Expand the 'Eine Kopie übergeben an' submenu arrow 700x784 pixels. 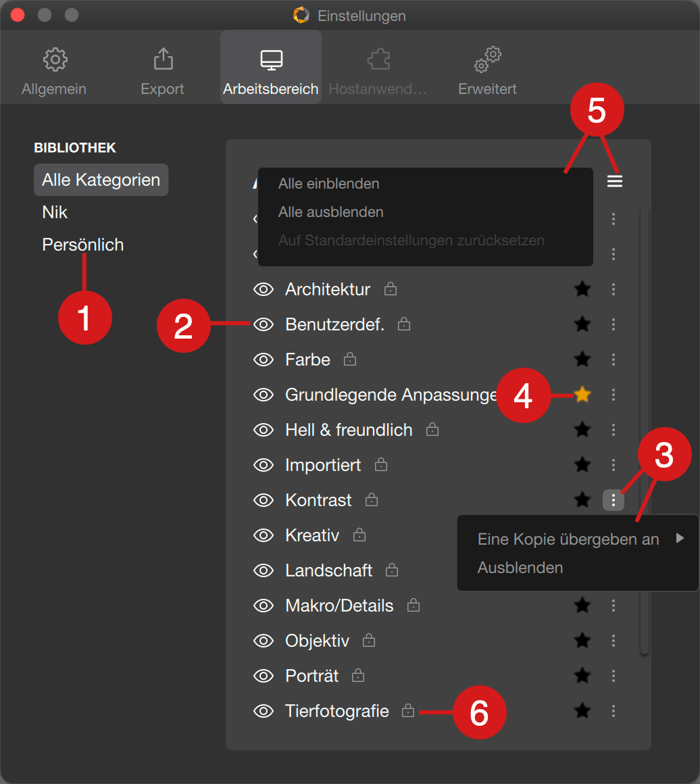pos(680,538)
